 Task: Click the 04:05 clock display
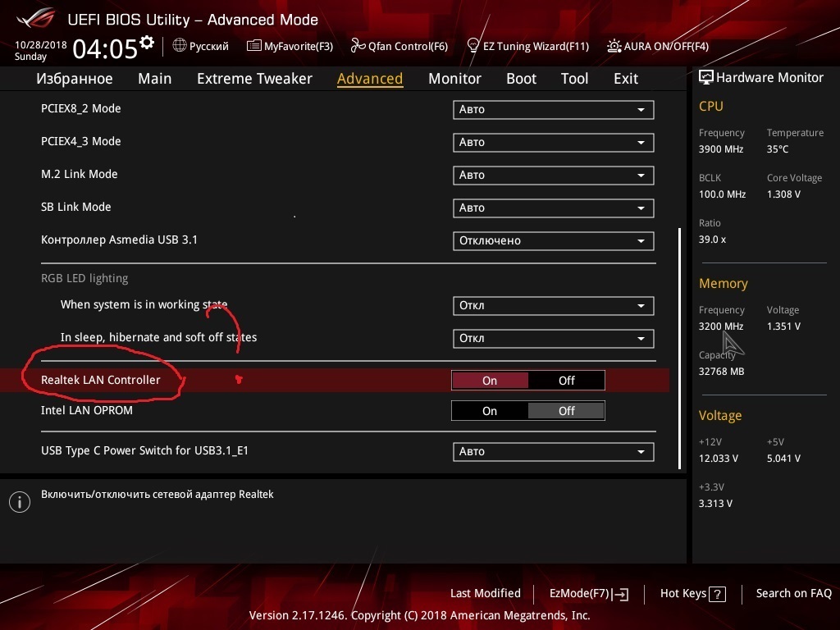coord(105,49)
